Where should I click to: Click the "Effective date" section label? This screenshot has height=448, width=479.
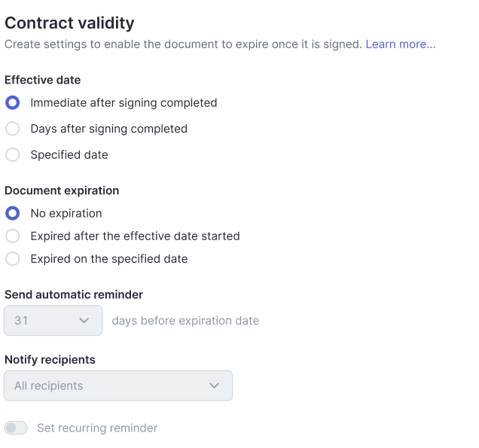pos(43,80)
